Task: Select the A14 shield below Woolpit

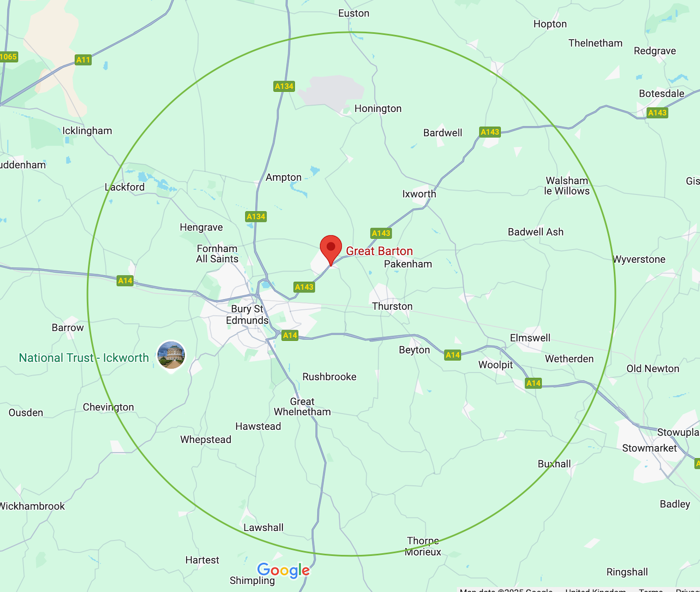Action: pos(533,383)
